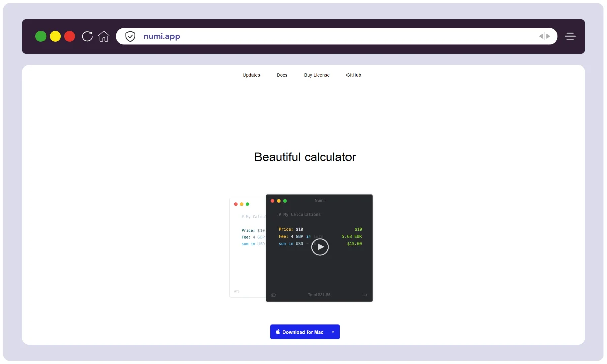Click the 'Total $31.85' text

(319, 295)
